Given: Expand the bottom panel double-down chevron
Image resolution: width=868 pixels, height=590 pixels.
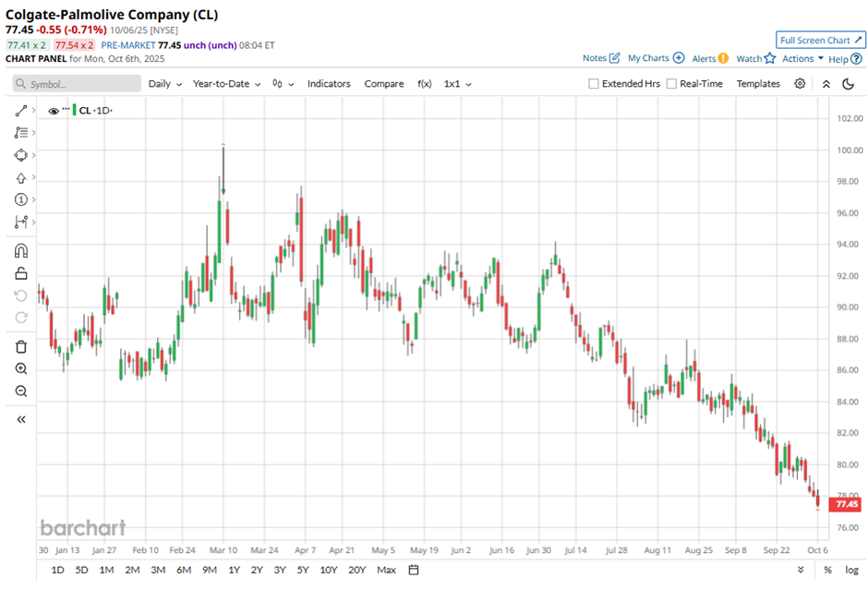Looking at the screenshot, I should click(x=801, y=570).
